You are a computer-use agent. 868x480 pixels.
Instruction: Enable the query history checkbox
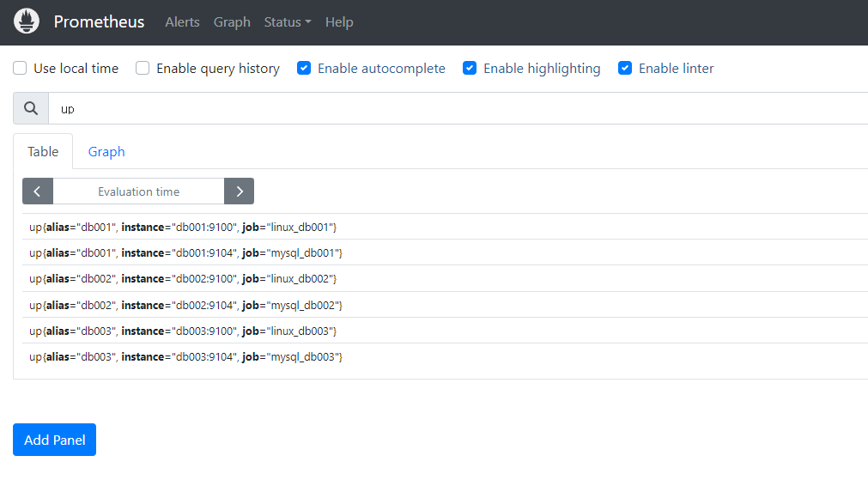tap(143, 68)
